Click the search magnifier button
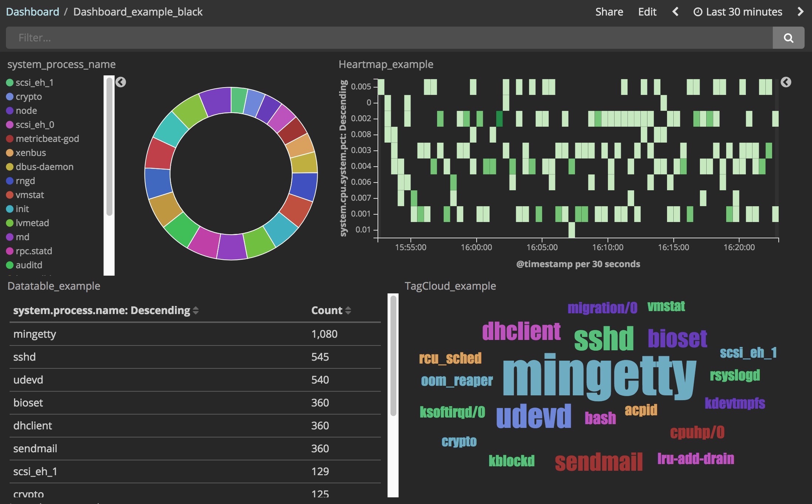 click(x=788, y=38)
